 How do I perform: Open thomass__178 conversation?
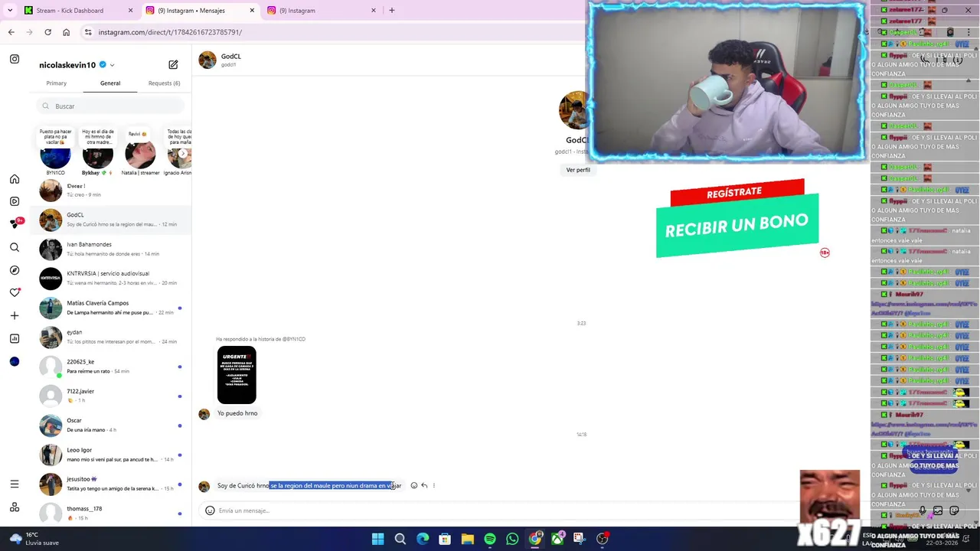pyautogui.click(x=110, y=513)
